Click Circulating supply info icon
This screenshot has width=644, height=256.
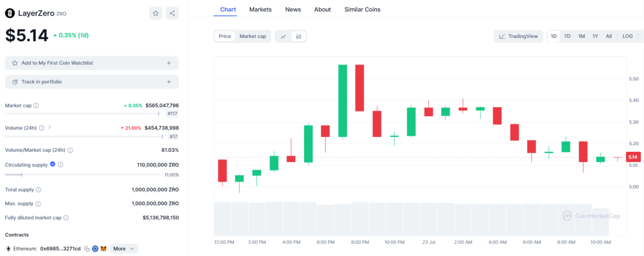point(60,164)
